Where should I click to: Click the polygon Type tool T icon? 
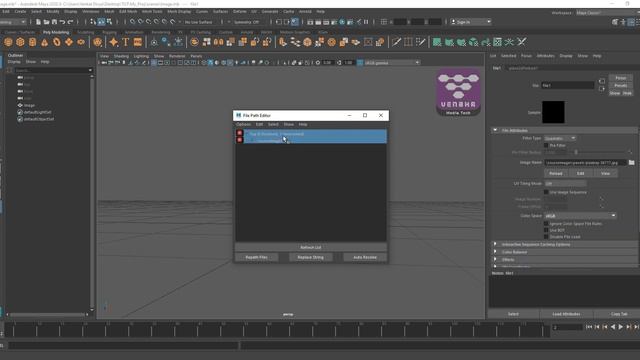point(126,42)
